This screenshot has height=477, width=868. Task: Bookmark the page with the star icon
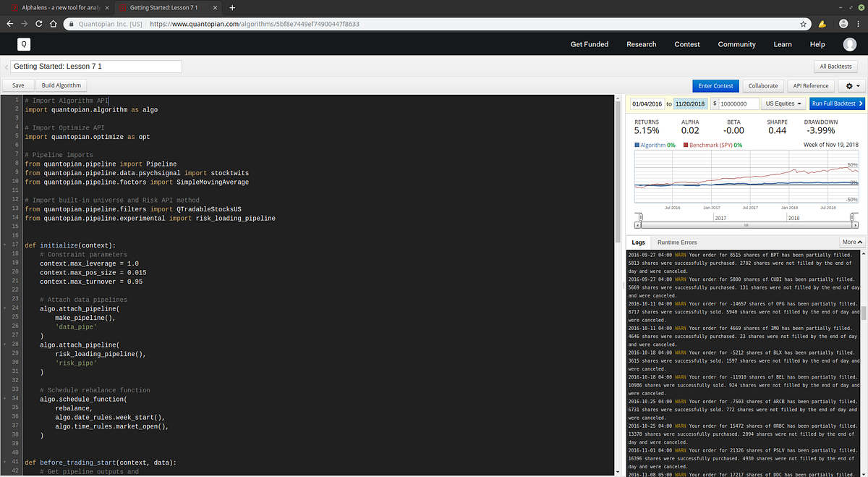[803, 22]
